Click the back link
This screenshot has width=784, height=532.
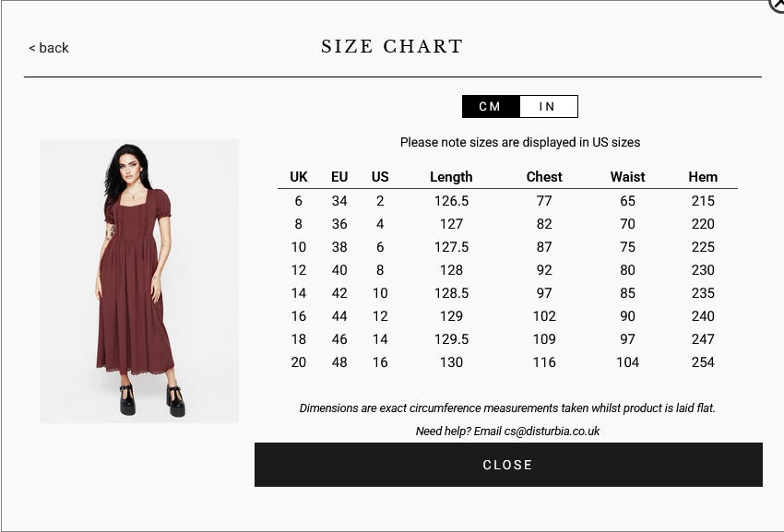point(49,48)
